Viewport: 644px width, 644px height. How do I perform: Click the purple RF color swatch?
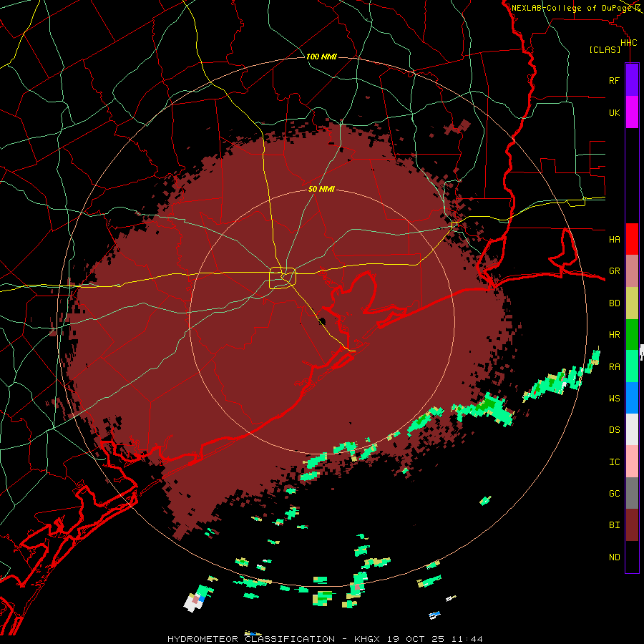click(x=632, y=80)
